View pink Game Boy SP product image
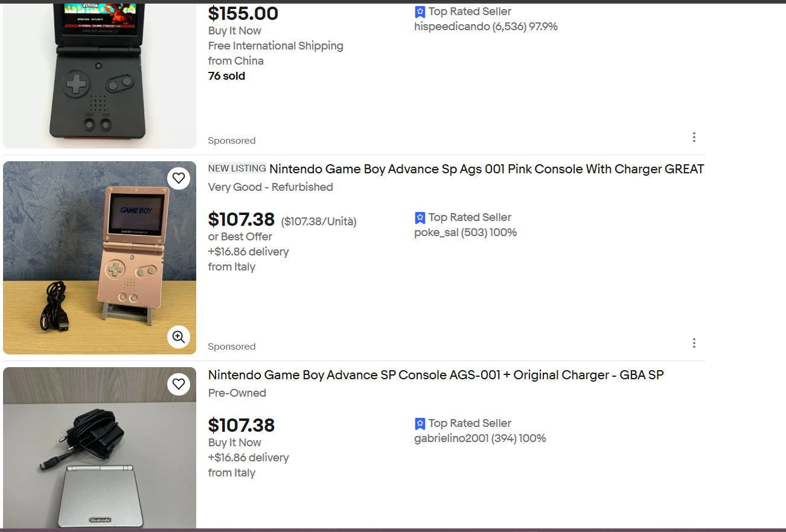 (100, 258)
